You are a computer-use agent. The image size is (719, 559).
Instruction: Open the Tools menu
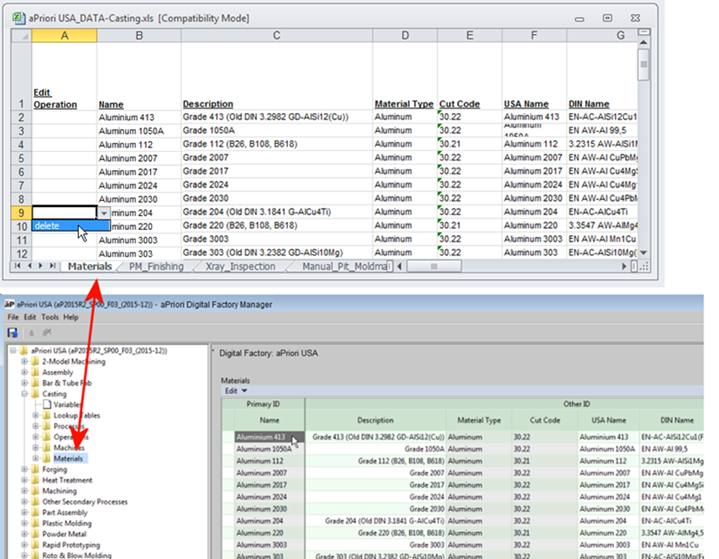(x=50, y=317)
